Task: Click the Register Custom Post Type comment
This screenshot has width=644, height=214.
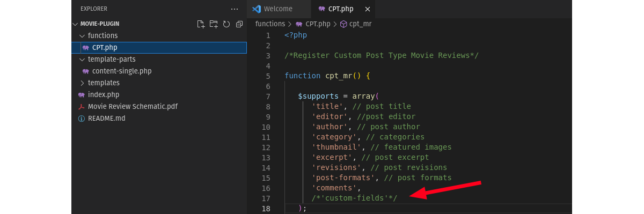Action: [382, 56]
